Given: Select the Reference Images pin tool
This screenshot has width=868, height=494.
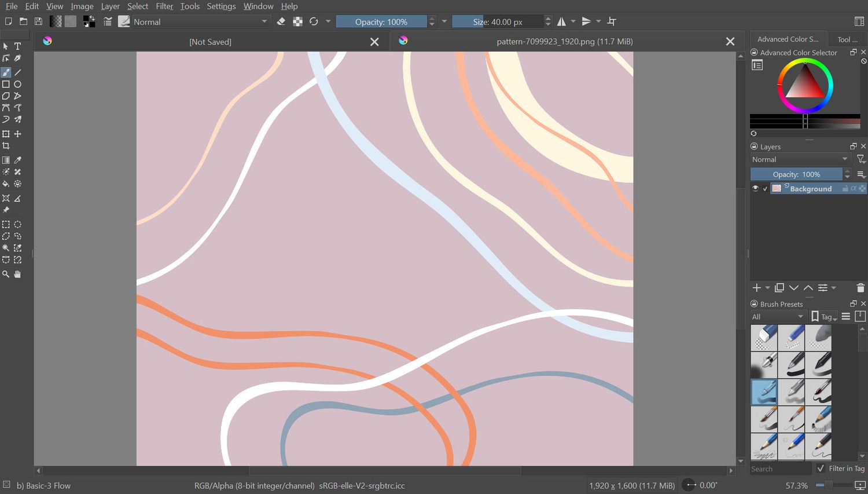Looking at the screenshot, I should tap(6, 210).
